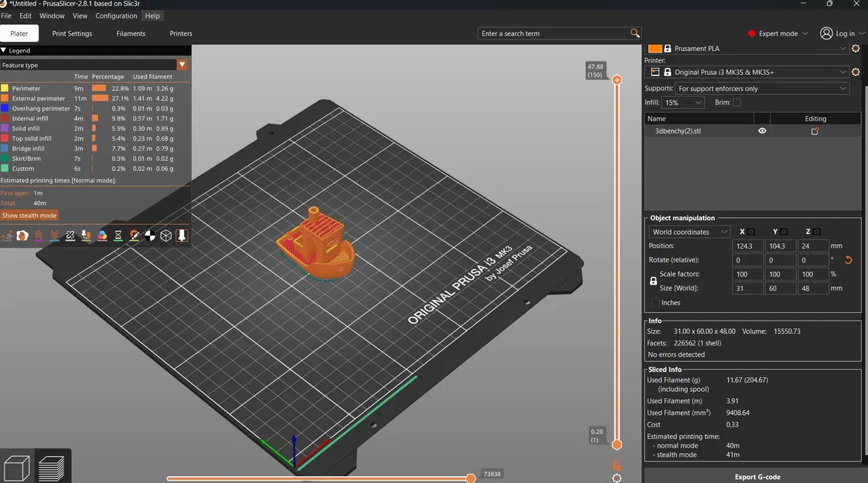Enable the Brim checkbox
The width and height of the screenshot is (868, 483).
pos(737,101)
